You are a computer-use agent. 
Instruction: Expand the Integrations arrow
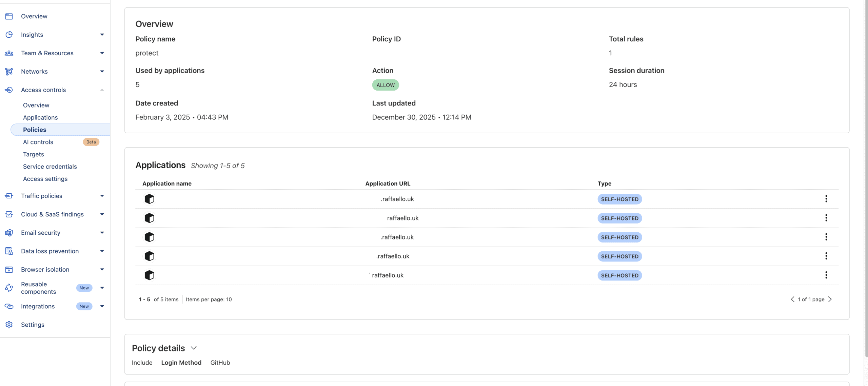tap(102, 306)
